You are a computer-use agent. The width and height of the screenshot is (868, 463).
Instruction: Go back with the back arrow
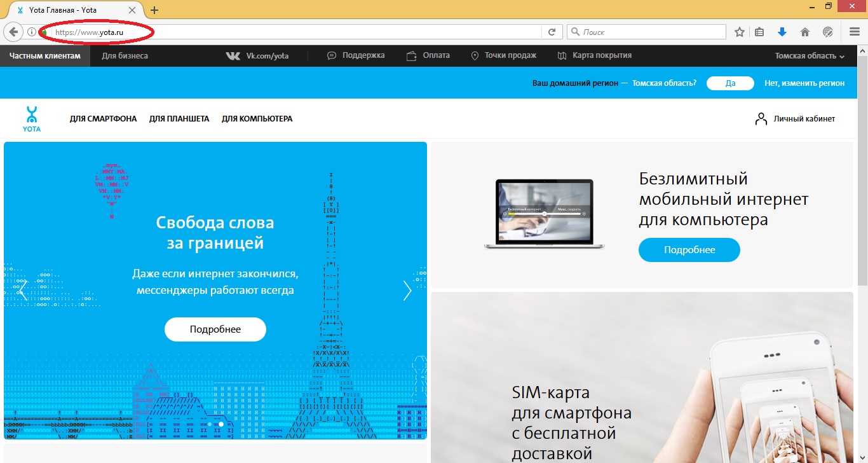click(13, 32)
